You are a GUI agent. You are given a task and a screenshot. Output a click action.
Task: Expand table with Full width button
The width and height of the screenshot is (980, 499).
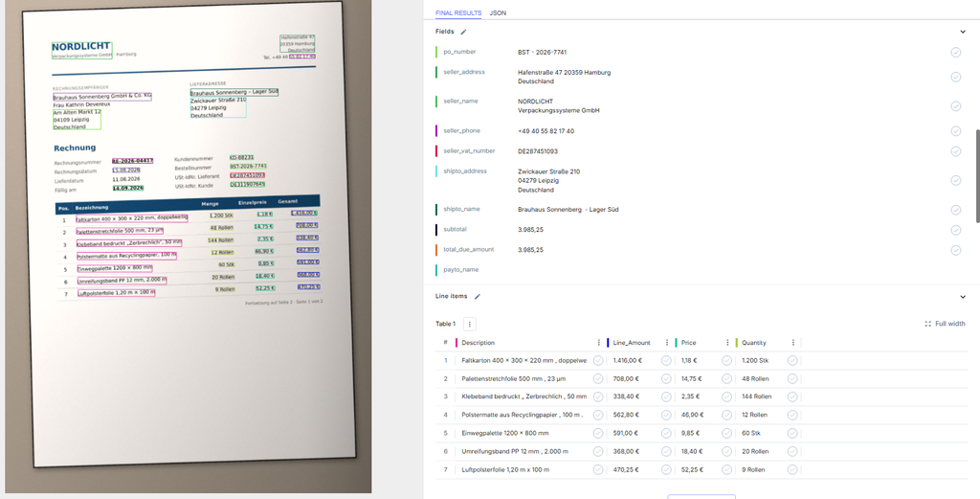pyautogui.click(x=945, y=324)
